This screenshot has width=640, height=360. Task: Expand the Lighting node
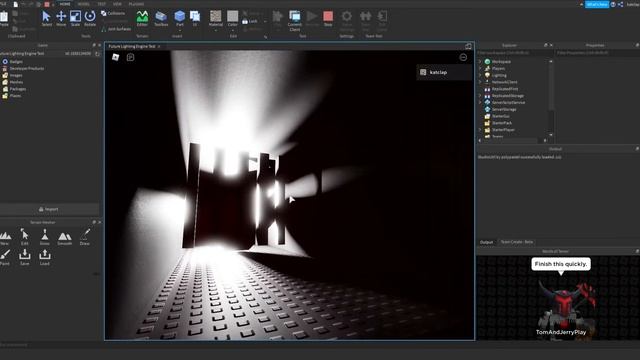click(x=480, y=76)
